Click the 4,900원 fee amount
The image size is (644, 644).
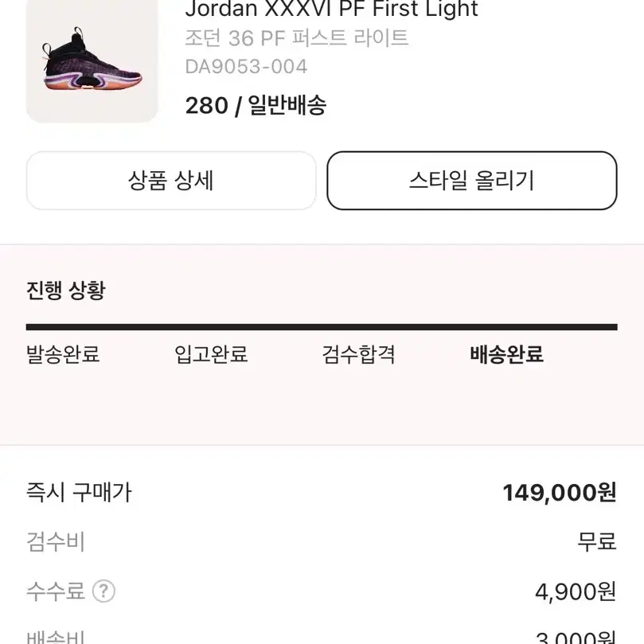[x=576, y=591]
